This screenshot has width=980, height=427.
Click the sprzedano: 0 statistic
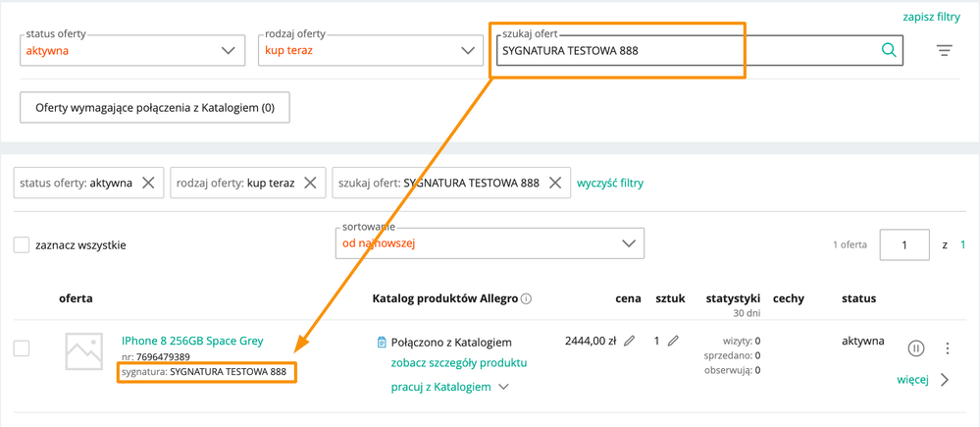tap(734, 355)
